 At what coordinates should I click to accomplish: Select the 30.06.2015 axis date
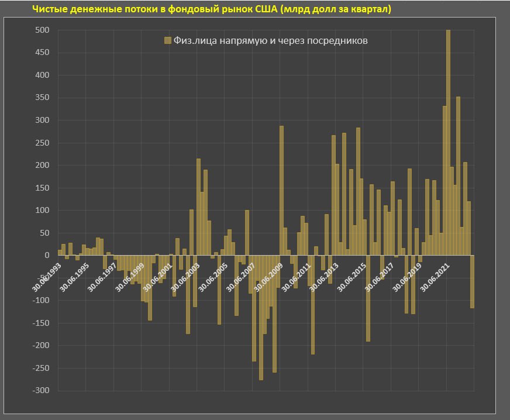click(352, 275)
